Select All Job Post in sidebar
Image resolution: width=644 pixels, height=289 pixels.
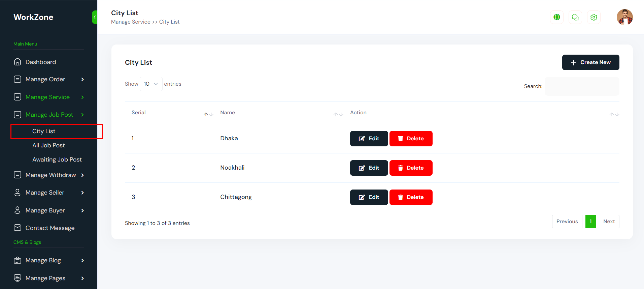48,145
